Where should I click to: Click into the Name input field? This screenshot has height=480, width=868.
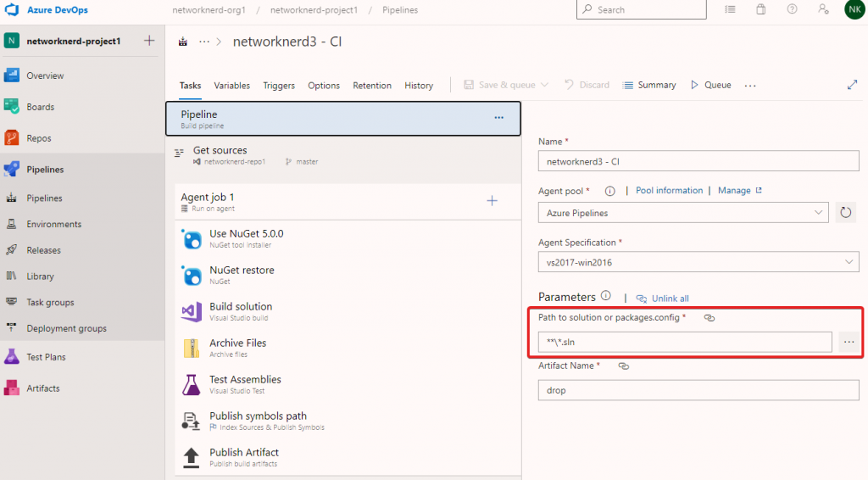pos(698,161)
